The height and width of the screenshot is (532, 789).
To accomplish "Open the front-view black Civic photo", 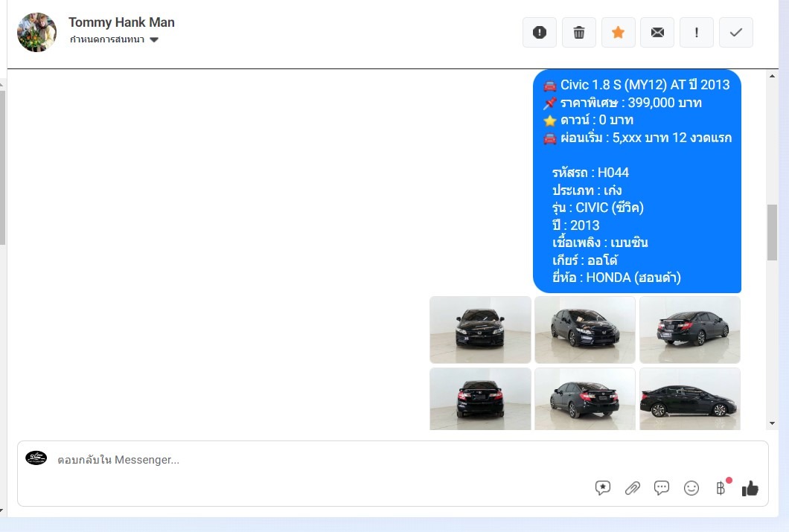I will [480, 330].
